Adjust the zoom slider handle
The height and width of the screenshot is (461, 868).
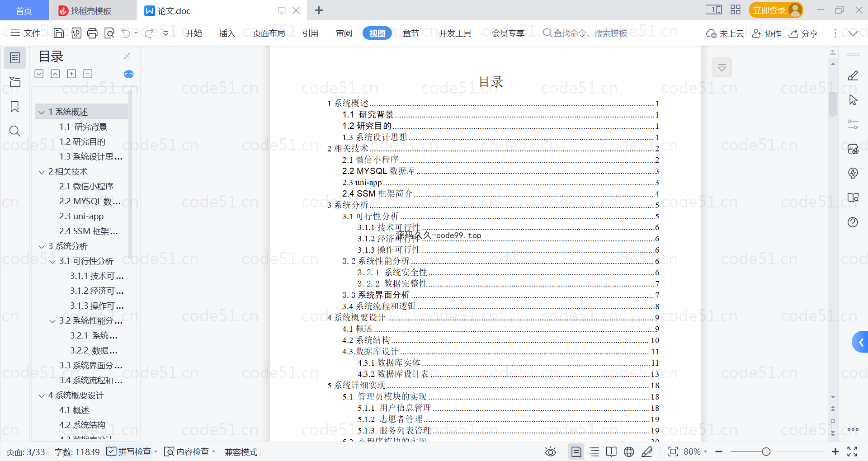(766, 452)
